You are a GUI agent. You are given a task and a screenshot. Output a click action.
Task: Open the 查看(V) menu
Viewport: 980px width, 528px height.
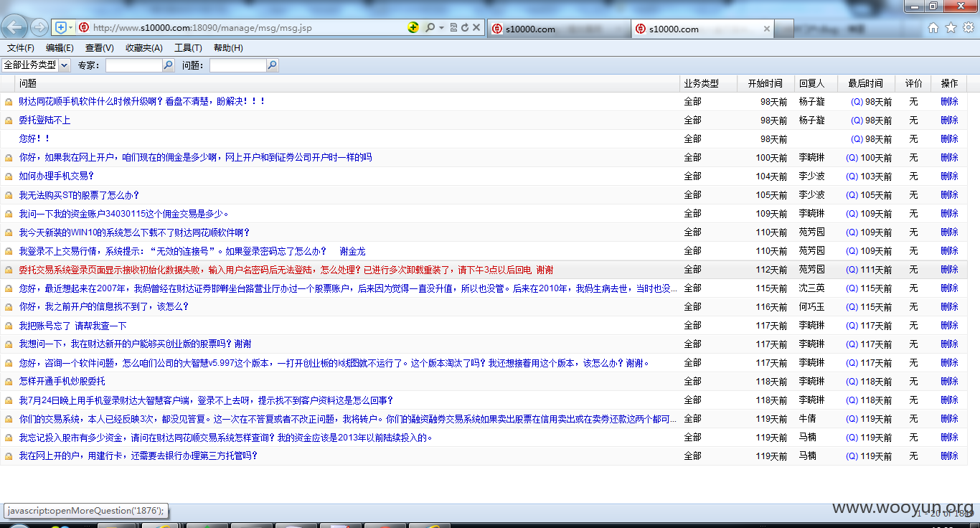pos(99,48)
